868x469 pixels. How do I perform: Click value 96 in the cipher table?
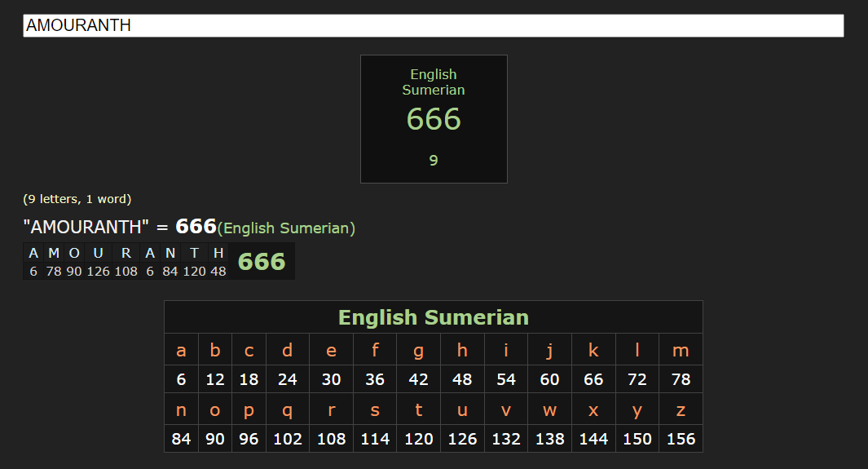pos(249,439)
